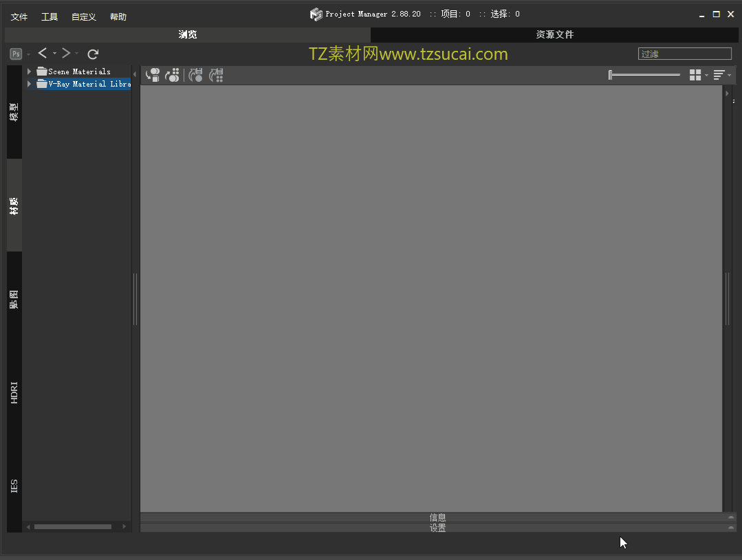Click the refresh icon
Screen dimensions: 742x560
[93, 54]
